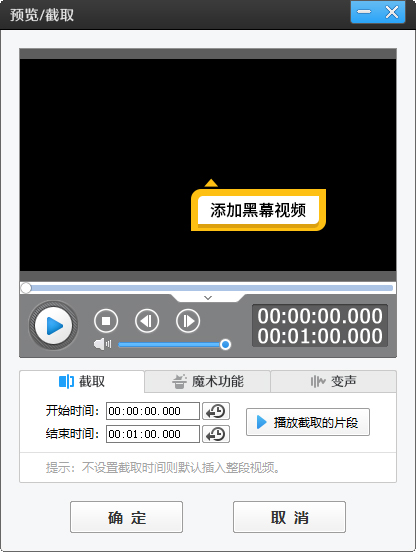
Task: Switch to the 截取 tab
Action: pos(82,381)
